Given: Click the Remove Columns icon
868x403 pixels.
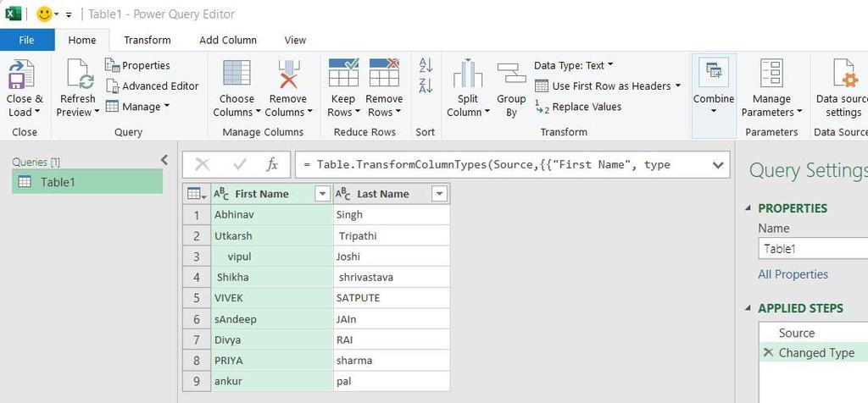Looking at the screenshot, I should pos(288,75).
